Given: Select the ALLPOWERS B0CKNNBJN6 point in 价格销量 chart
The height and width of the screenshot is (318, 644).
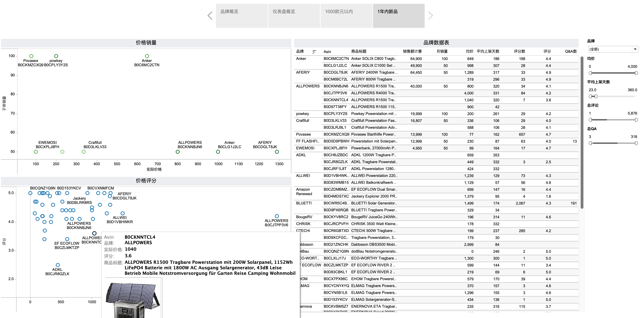Looking at the screenshot, I should coord(178,152).
